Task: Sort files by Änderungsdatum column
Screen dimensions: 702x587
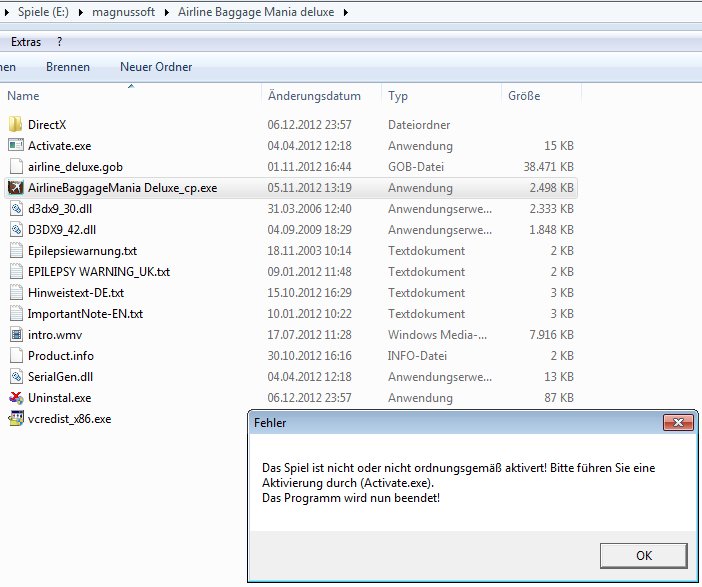Action: click(314, 96)
